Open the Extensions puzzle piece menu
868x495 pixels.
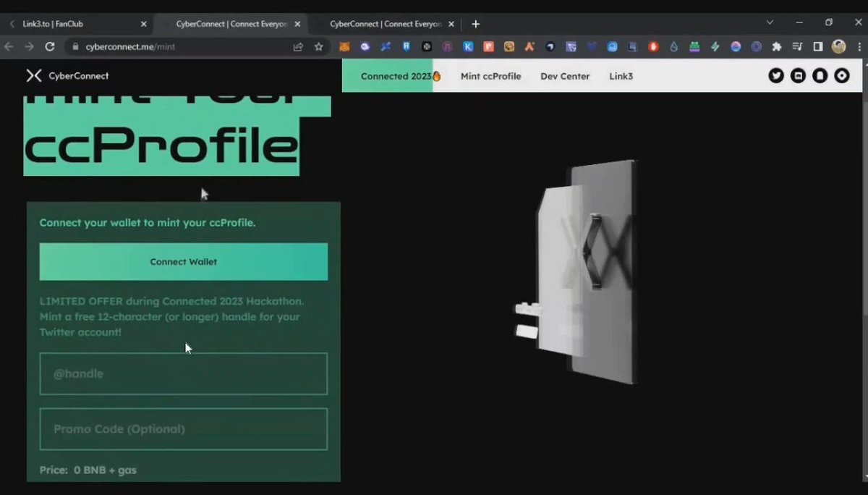pyautogui.click(x=777, y=46)
